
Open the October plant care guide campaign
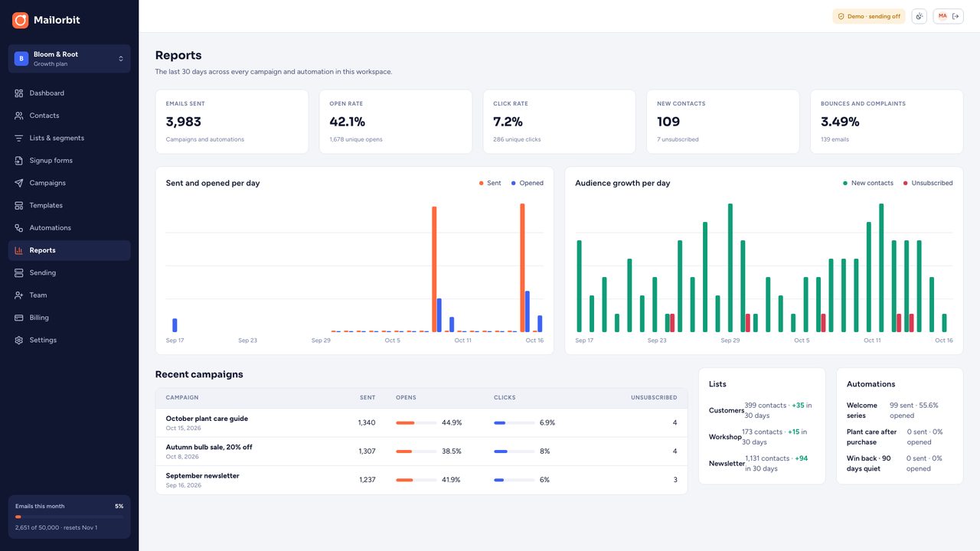click(207, 419)
